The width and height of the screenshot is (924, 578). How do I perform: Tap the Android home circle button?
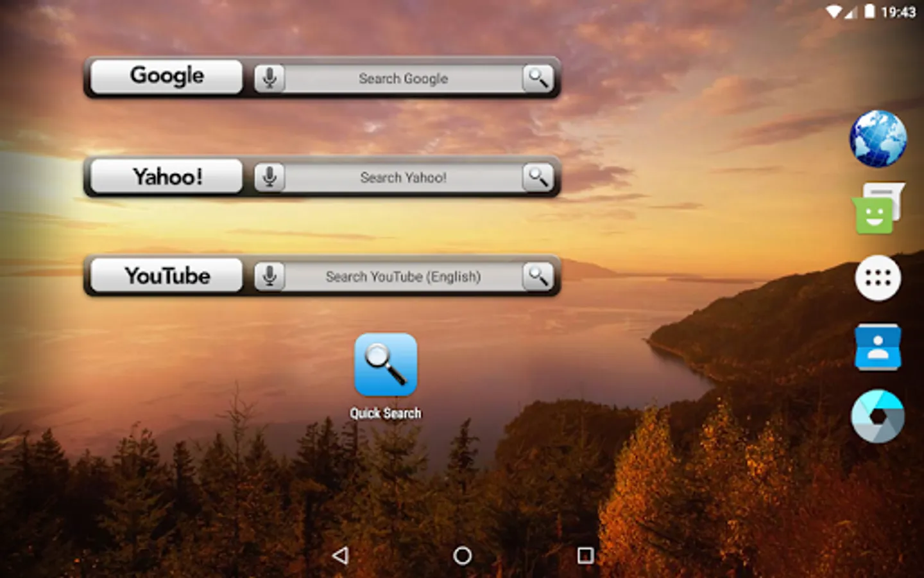coord(462,556)
